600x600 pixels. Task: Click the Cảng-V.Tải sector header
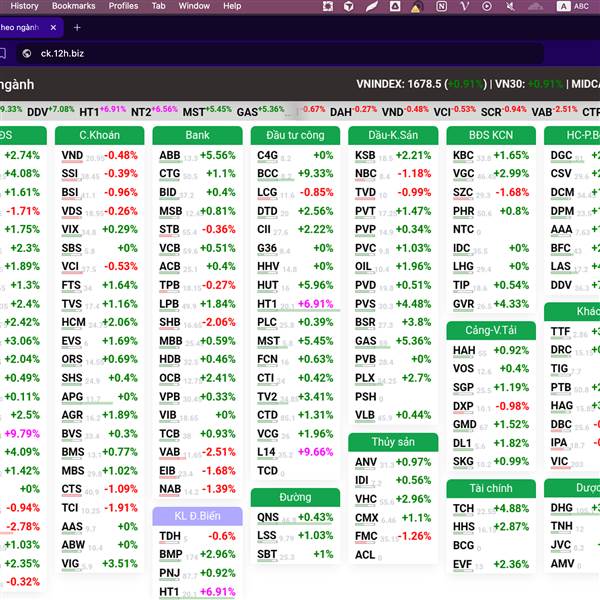(491, 331)
